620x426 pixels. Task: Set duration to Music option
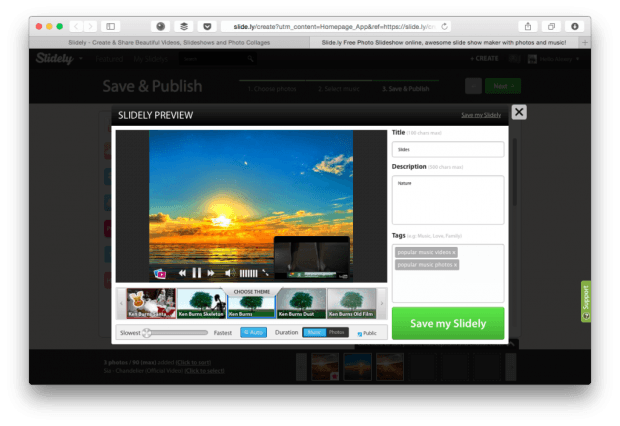pyautogui.click(x=314, y=332)
